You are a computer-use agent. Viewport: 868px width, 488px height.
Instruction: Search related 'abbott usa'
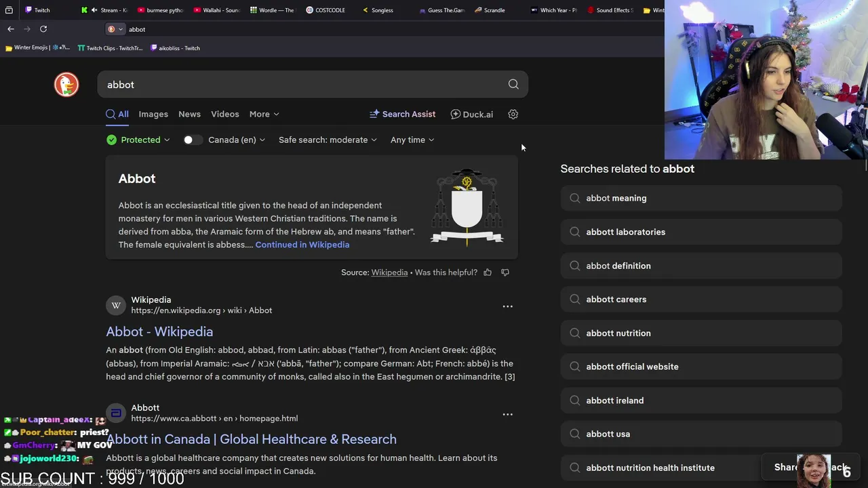[x=701, y=434]
